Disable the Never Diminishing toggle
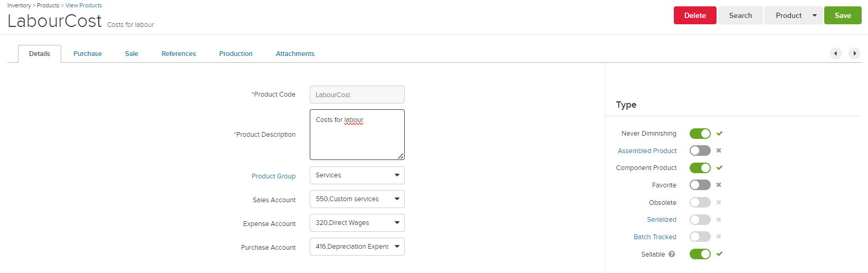This screenshot has height=273, width=868. [x=700, y=134]
